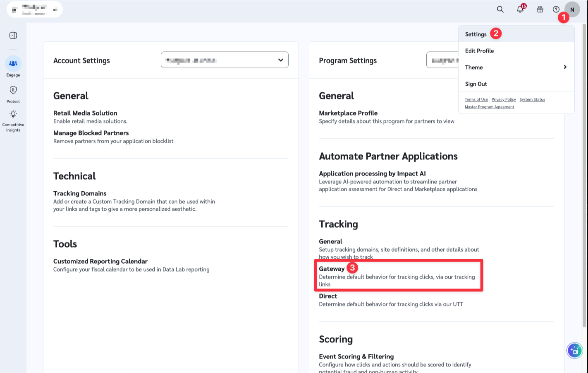Open the notifications bell
The width and height of the screenshot is (588, 373).
520,10
